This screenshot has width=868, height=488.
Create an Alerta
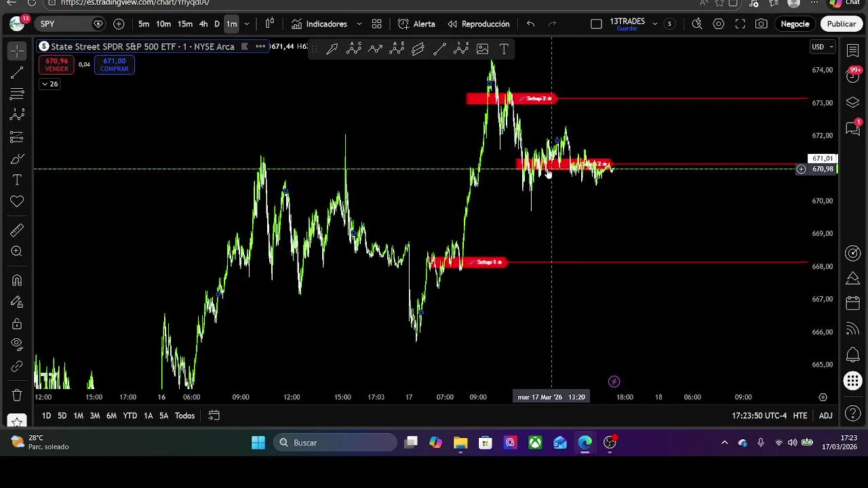tap(416, 24)
